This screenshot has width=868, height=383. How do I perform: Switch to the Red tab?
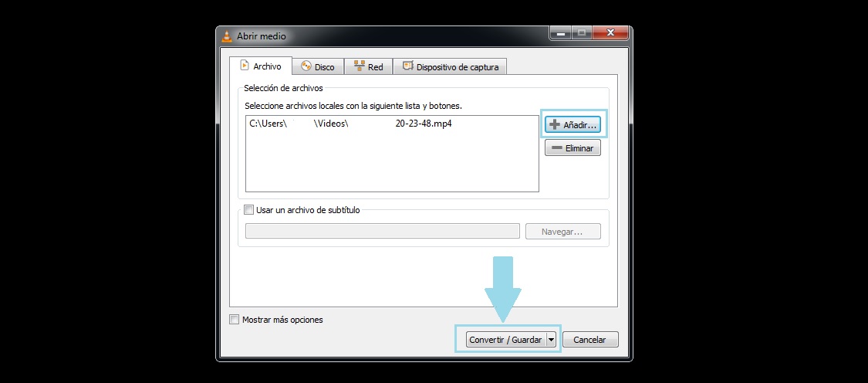[x=368, y=66]
